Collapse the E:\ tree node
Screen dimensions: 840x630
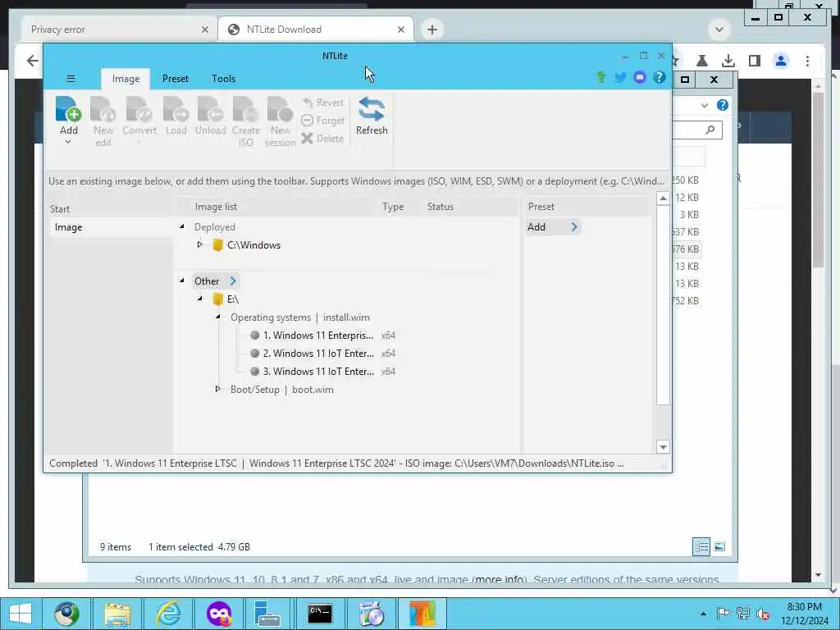[200, 299]
